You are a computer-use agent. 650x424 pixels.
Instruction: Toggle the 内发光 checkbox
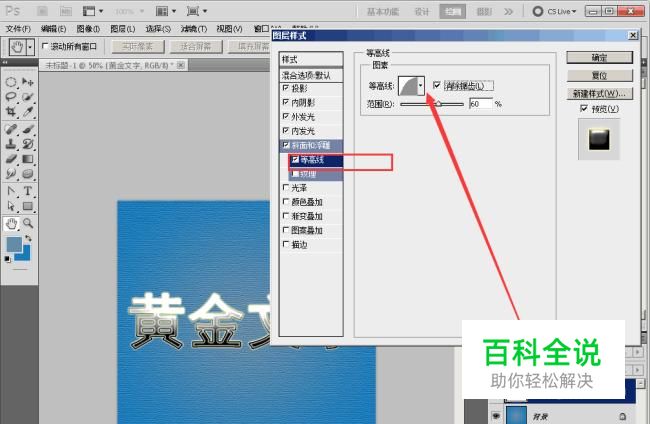pos(286,131)
